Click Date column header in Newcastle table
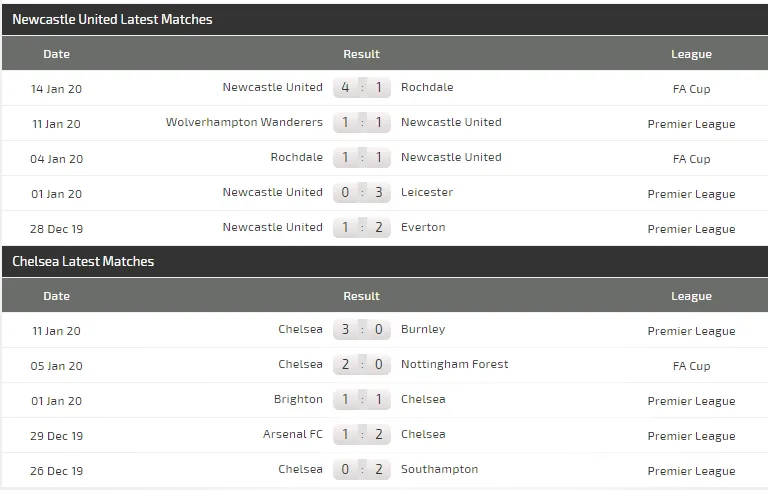Viewport: 768px width, 490px height. pyautogui.click(x=57, y=54)
